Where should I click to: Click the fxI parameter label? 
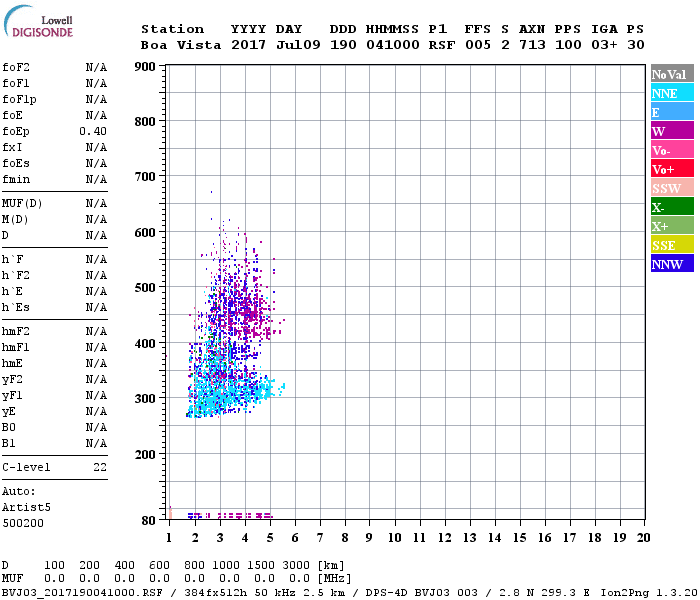(x=12, y=147)
